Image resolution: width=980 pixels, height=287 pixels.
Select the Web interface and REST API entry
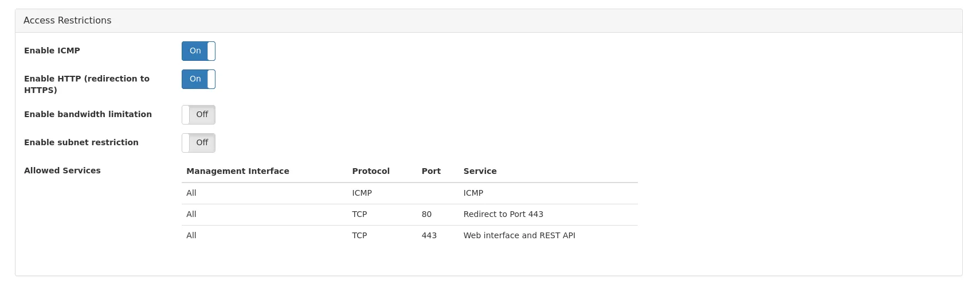click(x=519, y=235)
